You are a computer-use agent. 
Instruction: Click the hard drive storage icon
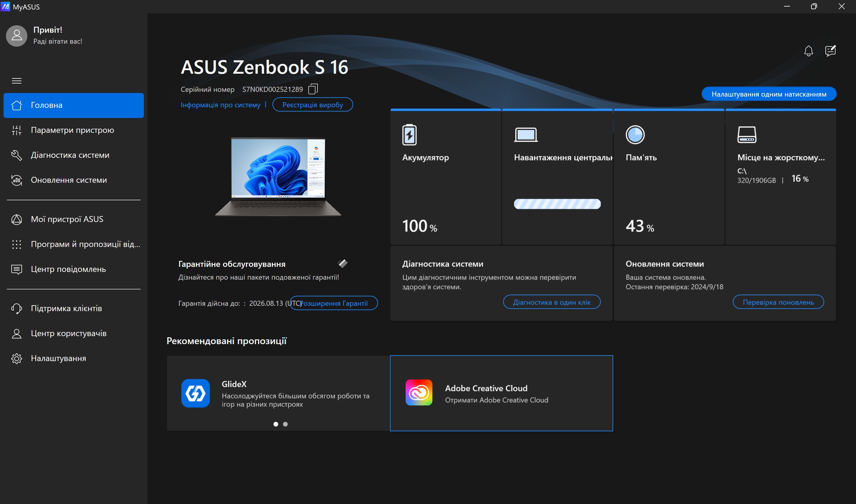(x=747, y=135)
